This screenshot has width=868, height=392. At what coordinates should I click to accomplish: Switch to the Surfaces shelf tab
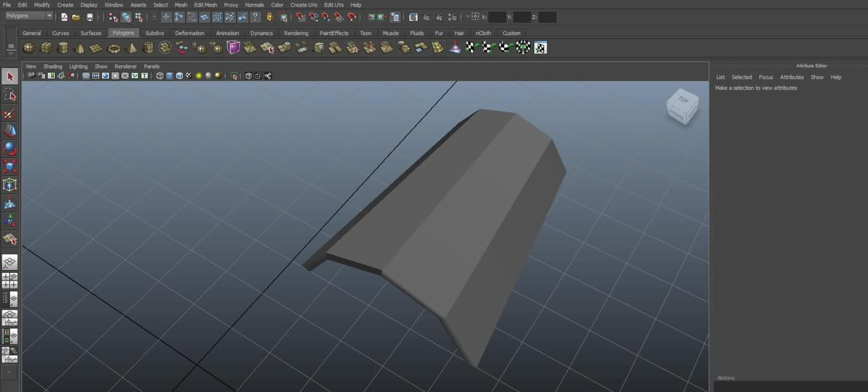(x=91, y=33)
